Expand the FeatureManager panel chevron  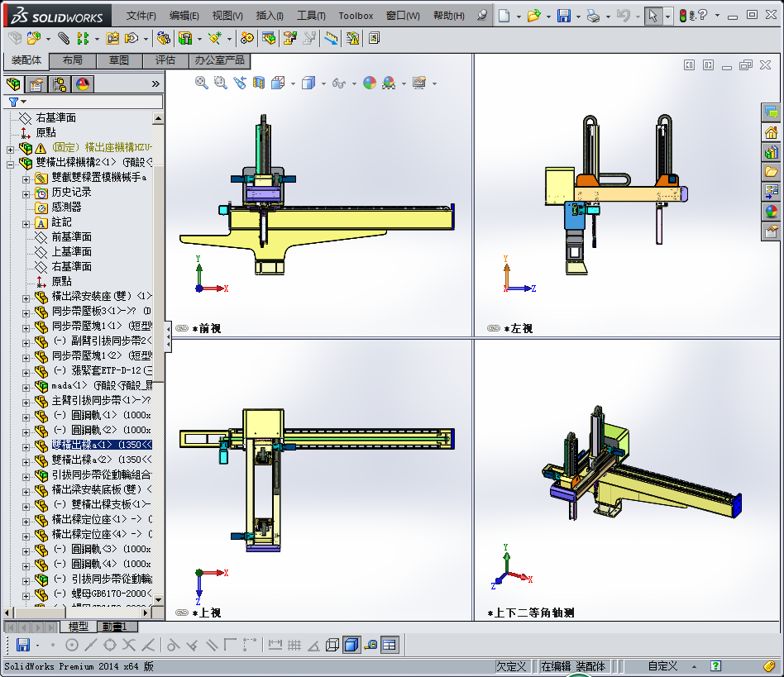155,84
